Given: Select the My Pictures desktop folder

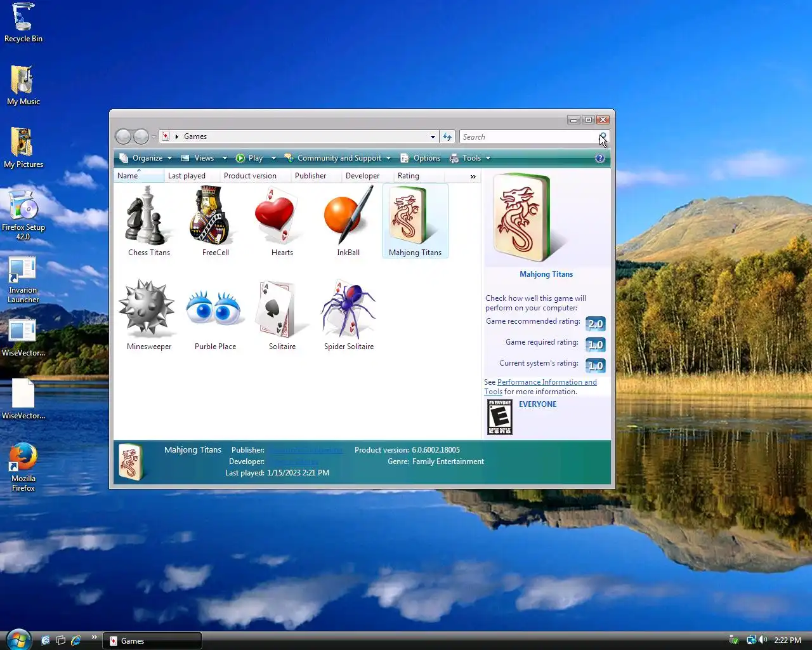Looking at the screenshot, I should pyautogui.click(x=23, y=148).
